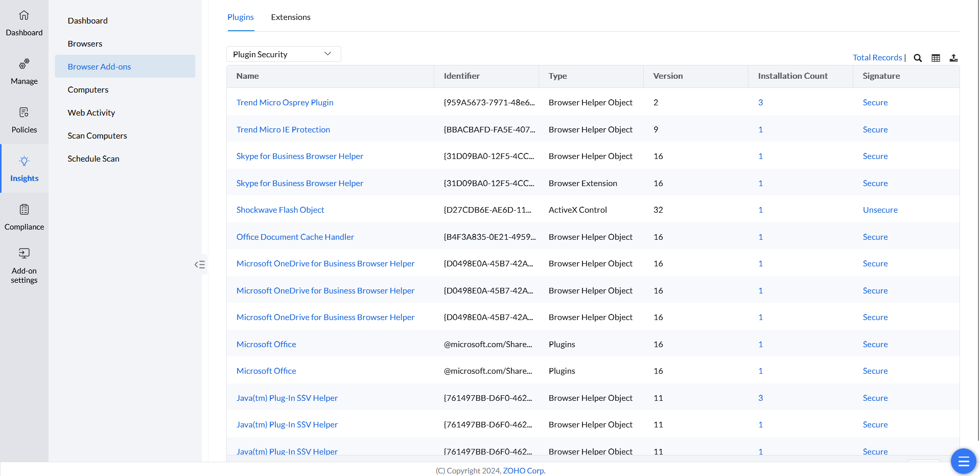Screen dimensions: 980x476
Task: Click the search magnifier icon above table
Action: 918,58
